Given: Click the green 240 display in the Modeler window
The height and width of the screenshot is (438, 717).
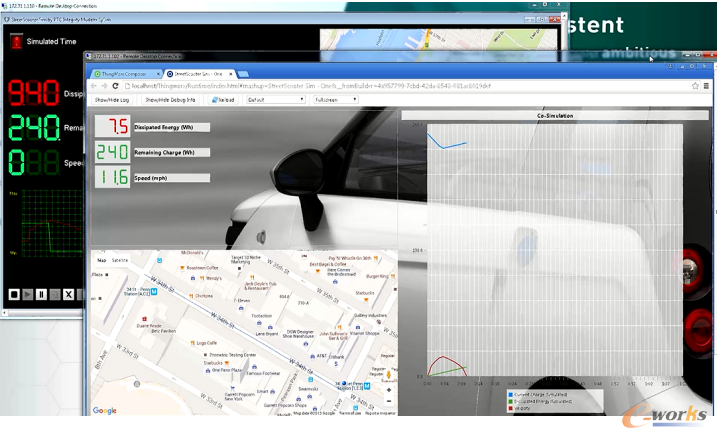Looking at the screenshot, I should [x=34, y=128].
